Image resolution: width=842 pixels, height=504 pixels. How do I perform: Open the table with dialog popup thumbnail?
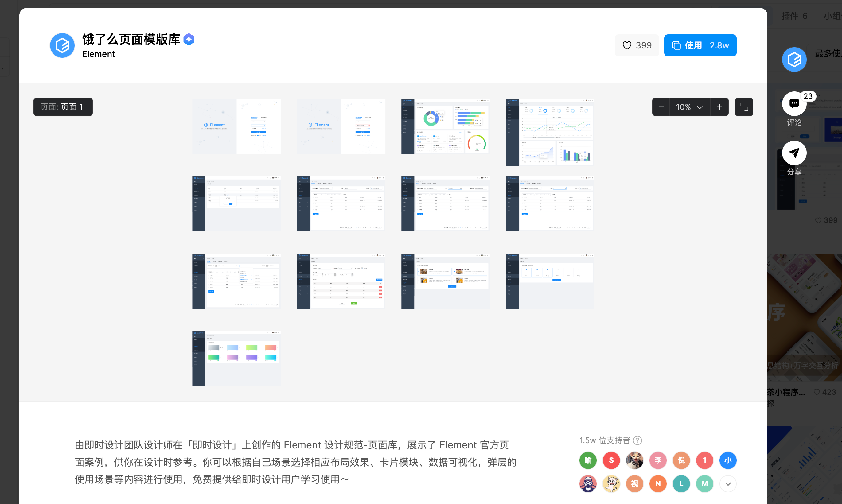(x=236, y=204)
